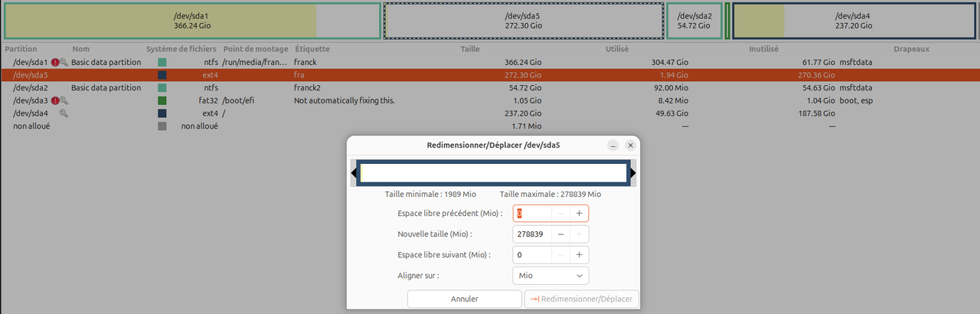
Task: Increase Espace libre précédent with the plus button
Action: coord(579,214)
